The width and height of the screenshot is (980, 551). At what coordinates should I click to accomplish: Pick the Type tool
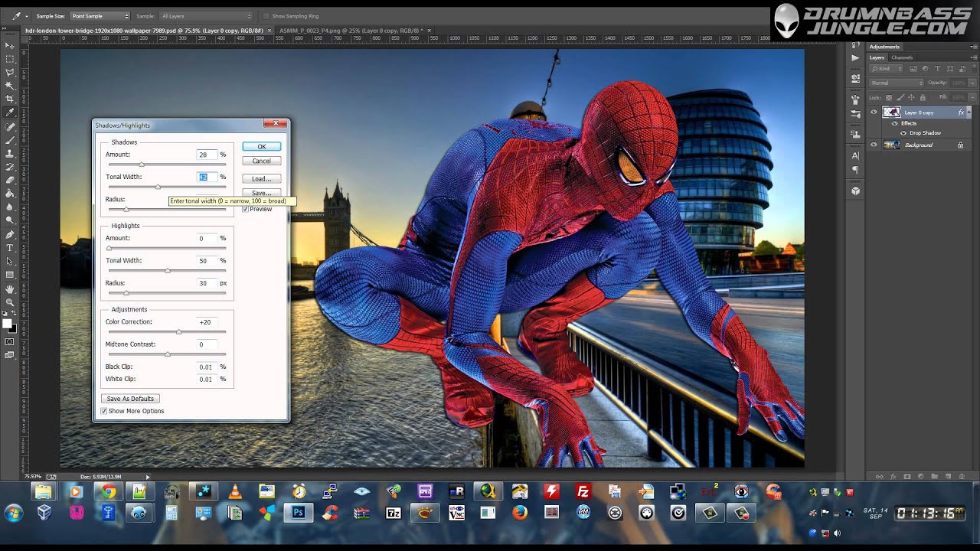(10, 248)
